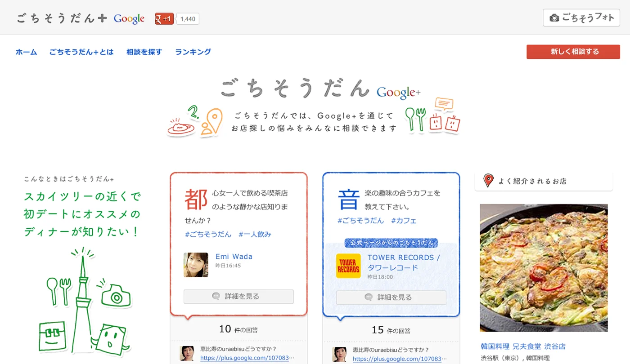
Task: Click the 10 件の回答 count
Action: [238, 329]
